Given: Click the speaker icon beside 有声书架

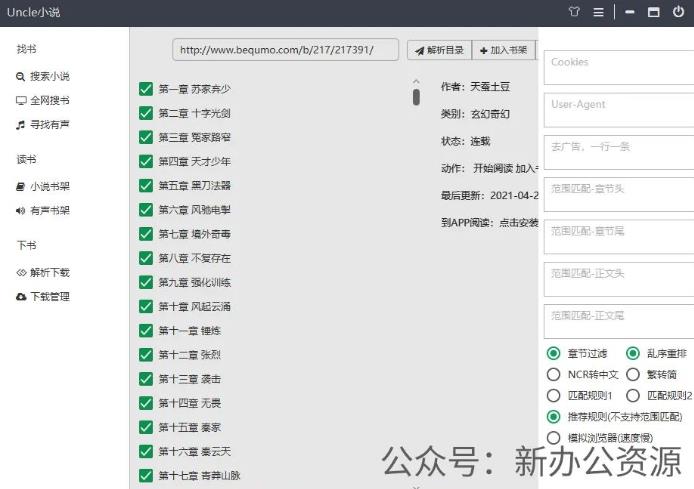Looking at the screenshot, I should (x=20, y=211).
